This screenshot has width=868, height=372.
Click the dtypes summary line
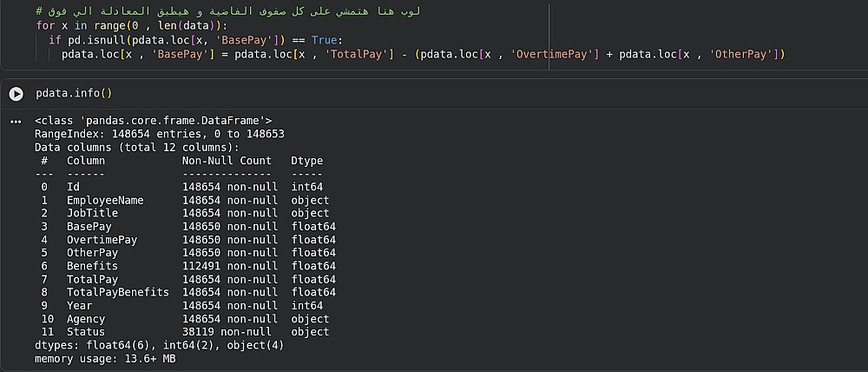tap(159, 345)
